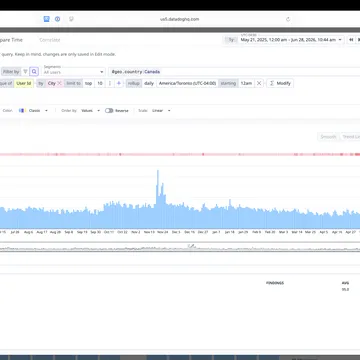The height and width of the screenshot is (360, 360).
Task: Toggle the Reverse order switch
Action: point(109,111)
